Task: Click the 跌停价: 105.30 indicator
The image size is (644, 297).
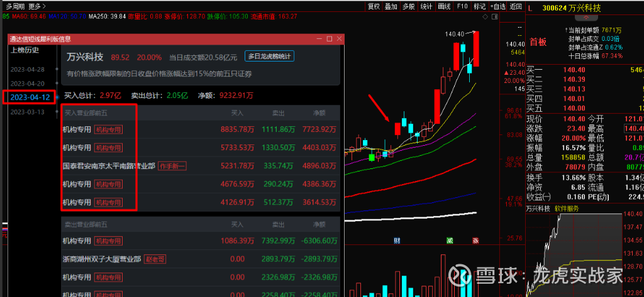Action: click(228, 16)
